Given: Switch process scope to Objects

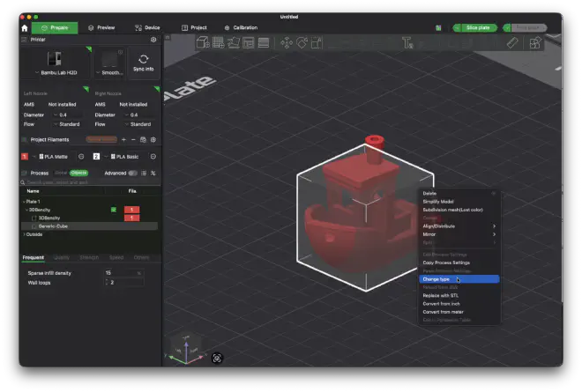Looking at the screenshot, I should click(x=78, y=173).
